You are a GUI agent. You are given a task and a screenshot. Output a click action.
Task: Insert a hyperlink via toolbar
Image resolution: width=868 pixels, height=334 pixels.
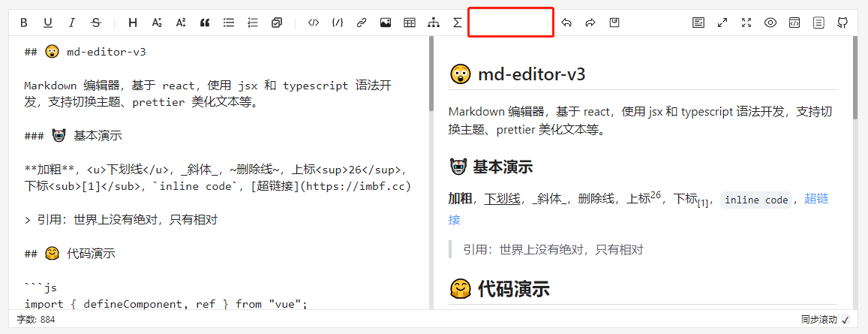click(x=362, y=23)
